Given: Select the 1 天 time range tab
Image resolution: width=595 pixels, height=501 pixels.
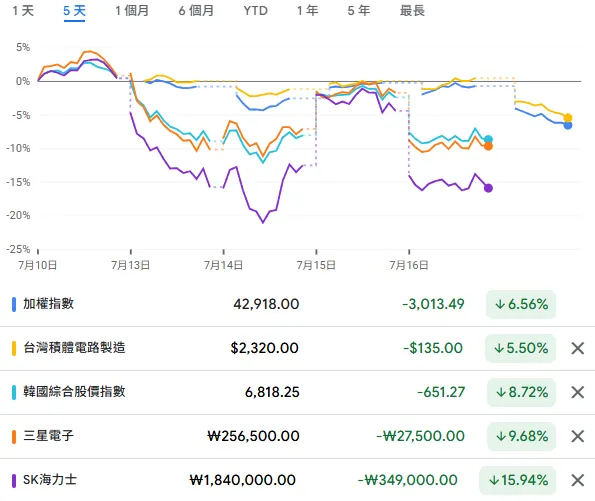Looking at the screenshot, I should (x=23, y=11).
